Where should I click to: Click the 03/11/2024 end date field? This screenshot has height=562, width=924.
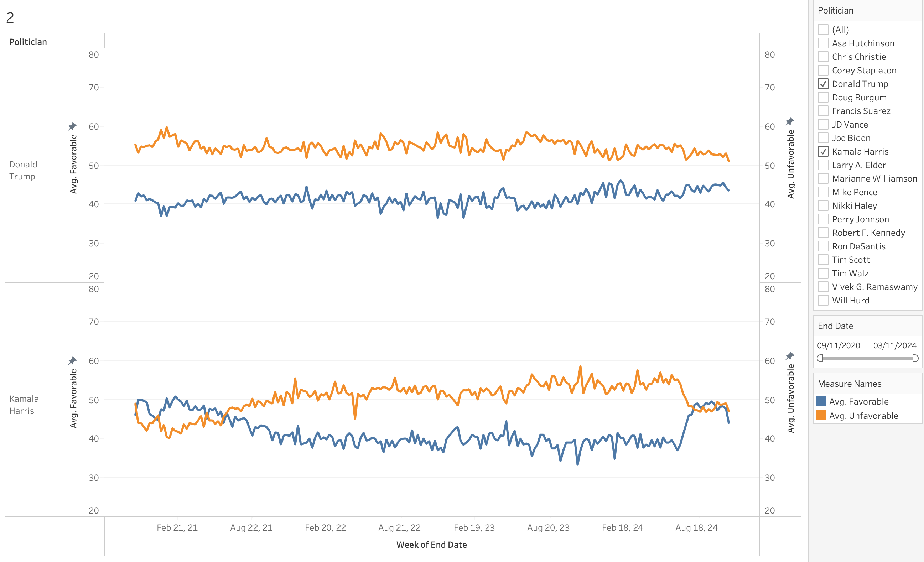[x=895, y=345]
